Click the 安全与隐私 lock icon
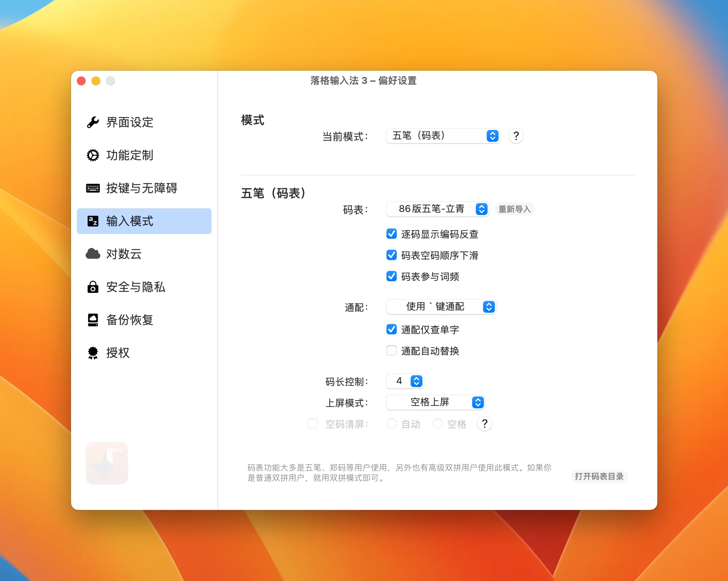The width and height of the screenshot is (728, 581). pyautogui.click(x=93, y=287)
